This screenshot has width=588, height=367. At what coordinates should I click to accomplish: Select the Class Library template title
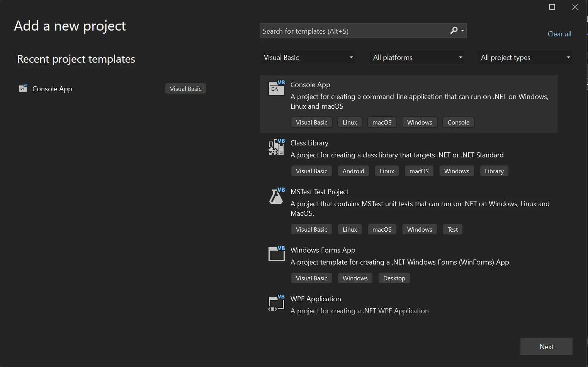[x=309, y=143]
